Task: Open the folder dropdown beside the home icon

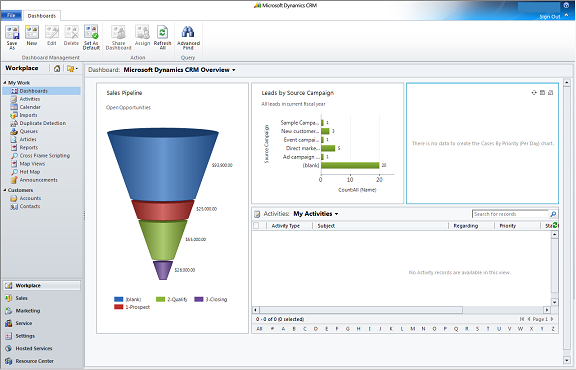Action: pyautogui.click(x=72, y=68)
